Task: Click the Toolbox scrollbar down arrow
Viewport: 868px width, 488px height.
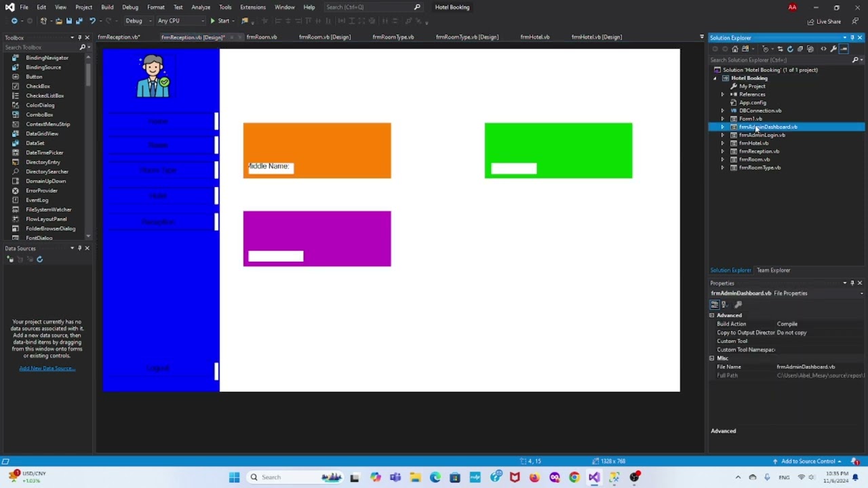Action: tap(88, 236)
